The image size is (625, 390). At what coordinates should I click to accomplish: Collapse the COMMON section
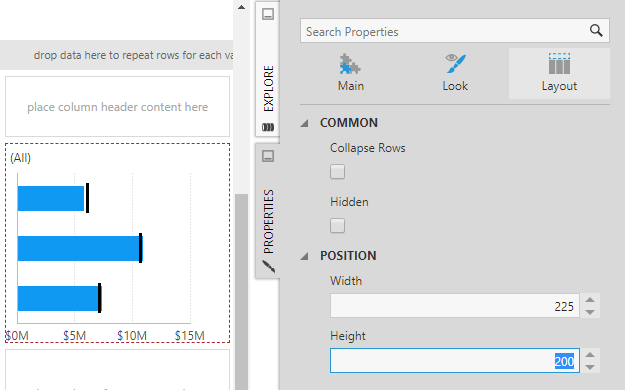[x=305, y=123]
